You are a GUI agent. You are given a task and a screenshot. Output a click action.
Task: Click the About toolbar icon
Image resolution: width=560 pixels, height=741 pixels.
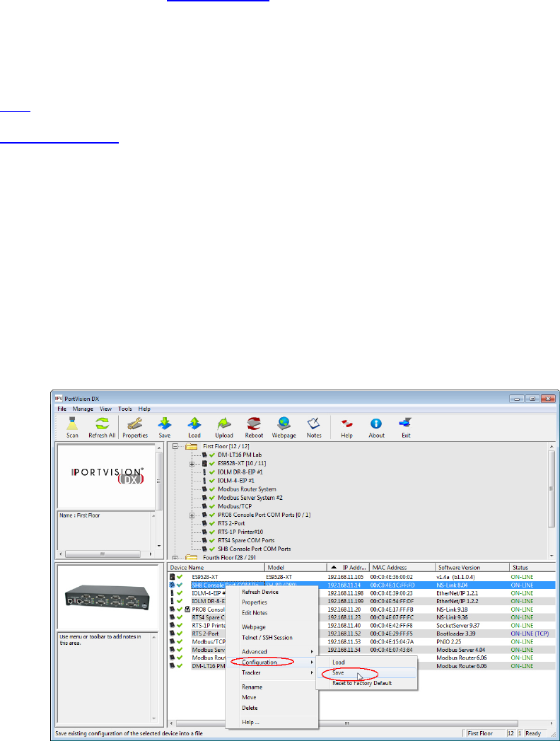click(x=376, y=427)
